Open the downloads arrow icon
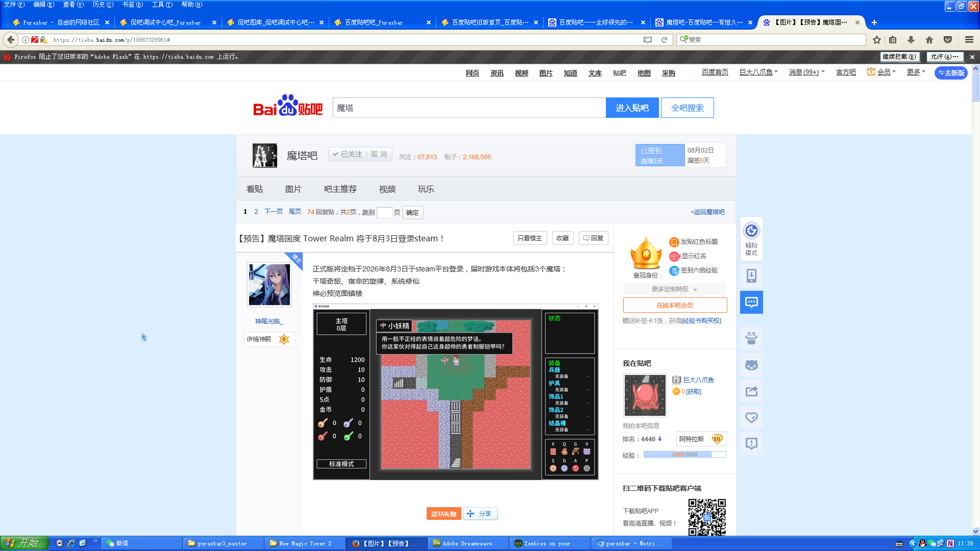 tap(911, 40)
